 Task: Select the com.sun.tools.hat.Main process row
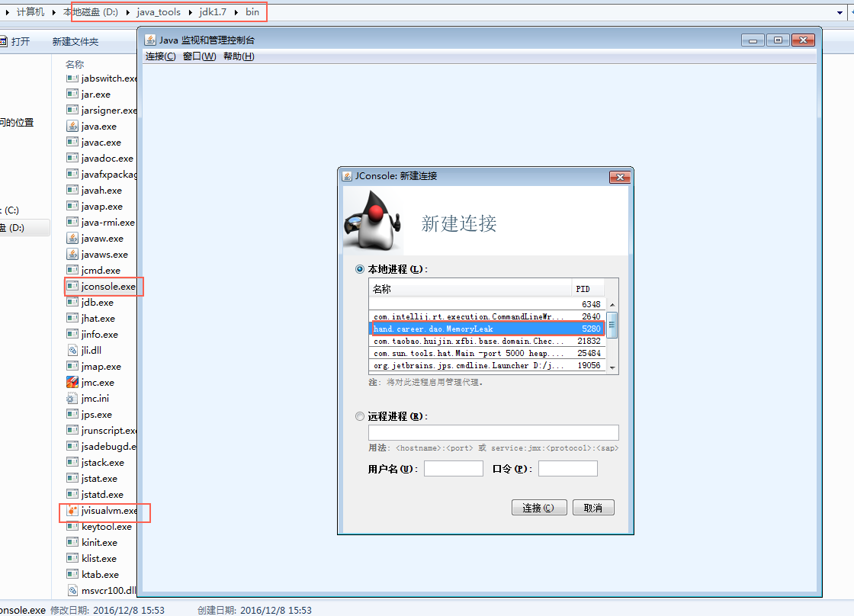tap(487, 353)
